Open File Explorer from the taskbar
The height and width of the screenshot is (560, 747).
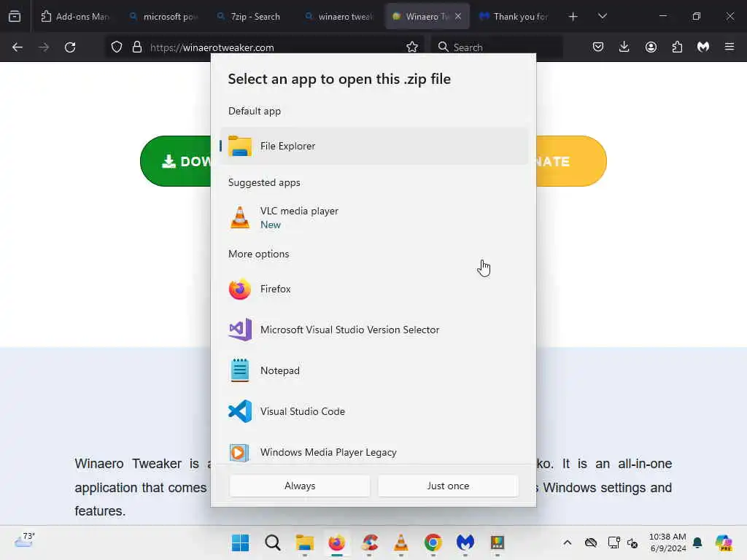(304, 542)
